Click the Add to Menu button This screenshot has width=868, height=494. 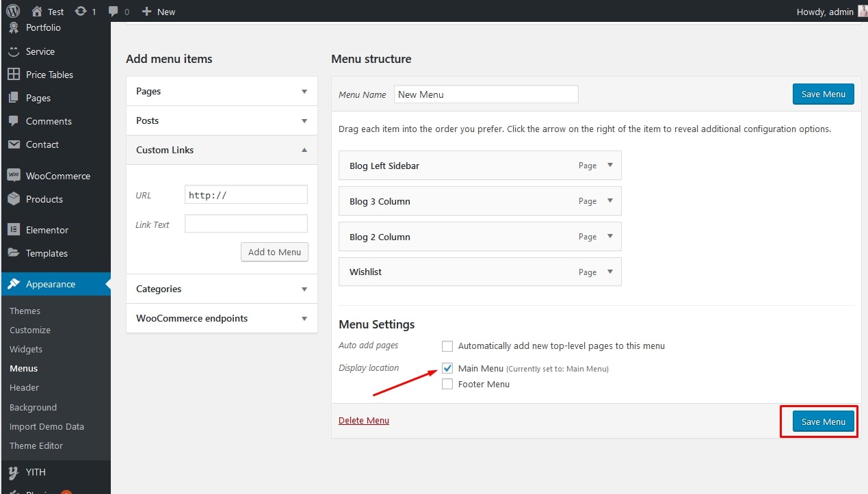[274, 252]
